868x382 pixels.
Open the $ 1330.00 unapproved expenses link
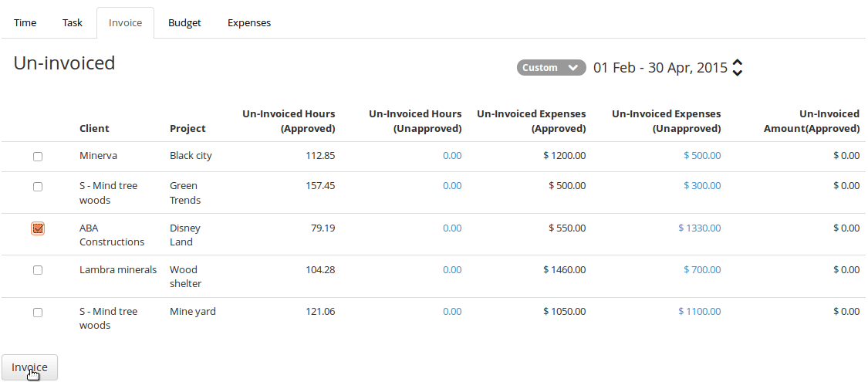point(700,228)
